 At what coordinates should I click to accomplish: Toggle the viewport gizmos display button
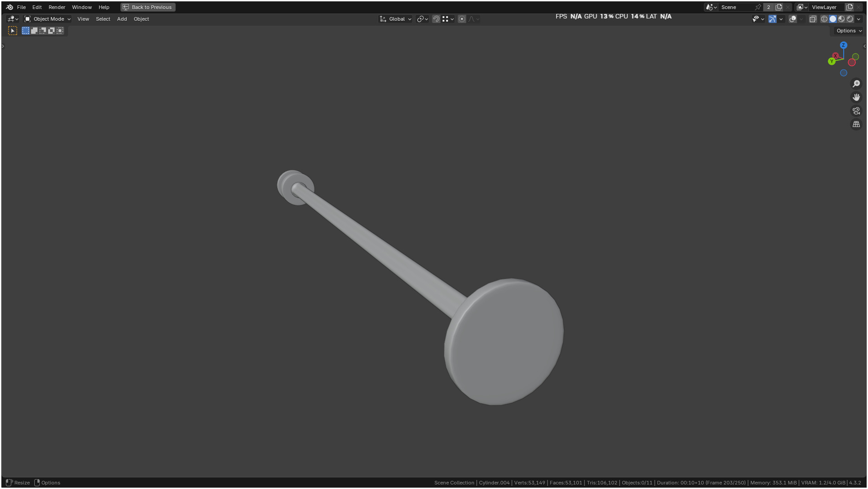coord(772,19)
